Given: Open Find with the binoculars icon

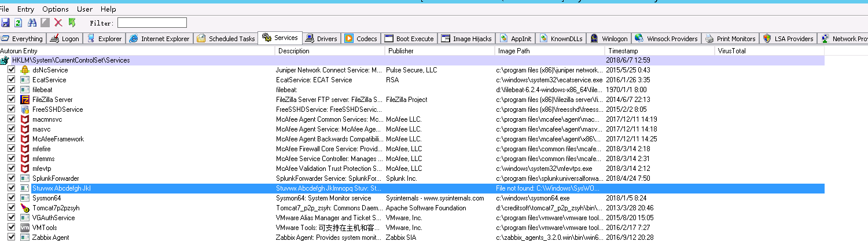Looking at the screenshot, I should 32,23.
